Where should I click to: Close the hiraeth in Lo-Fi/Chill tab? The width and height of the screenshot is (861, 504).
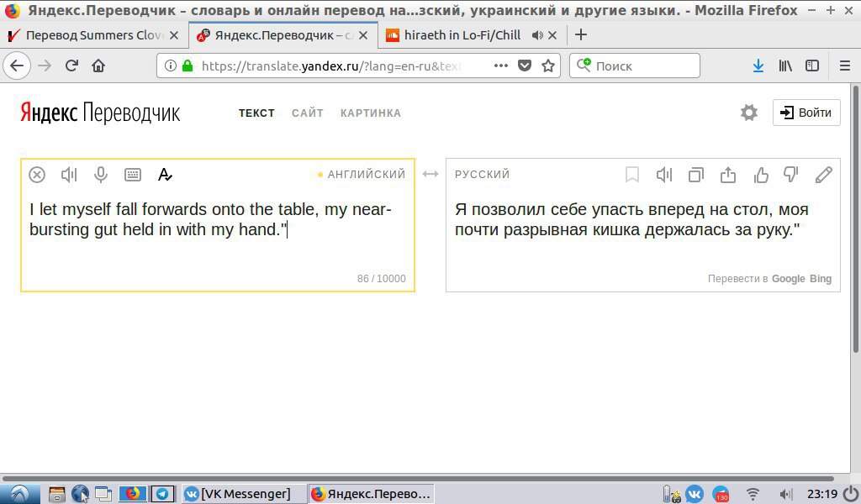[552, 35]
